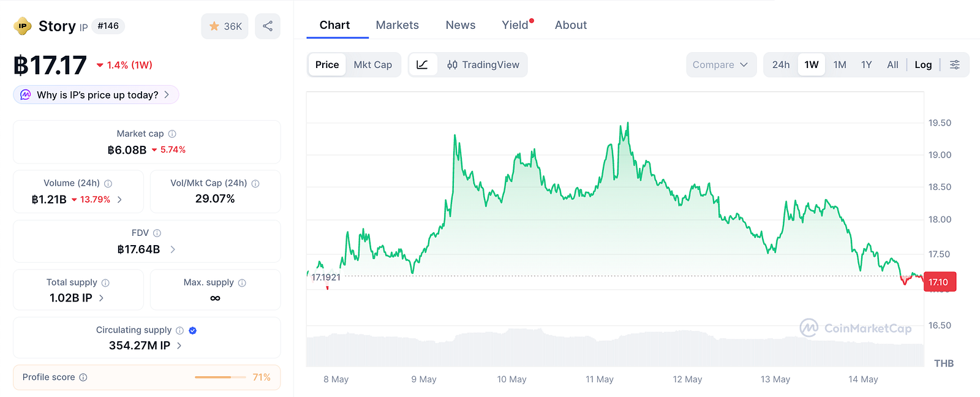Select the 1M time range
Image resolution: width=980 pixels, height=397 pixels.
840,65
